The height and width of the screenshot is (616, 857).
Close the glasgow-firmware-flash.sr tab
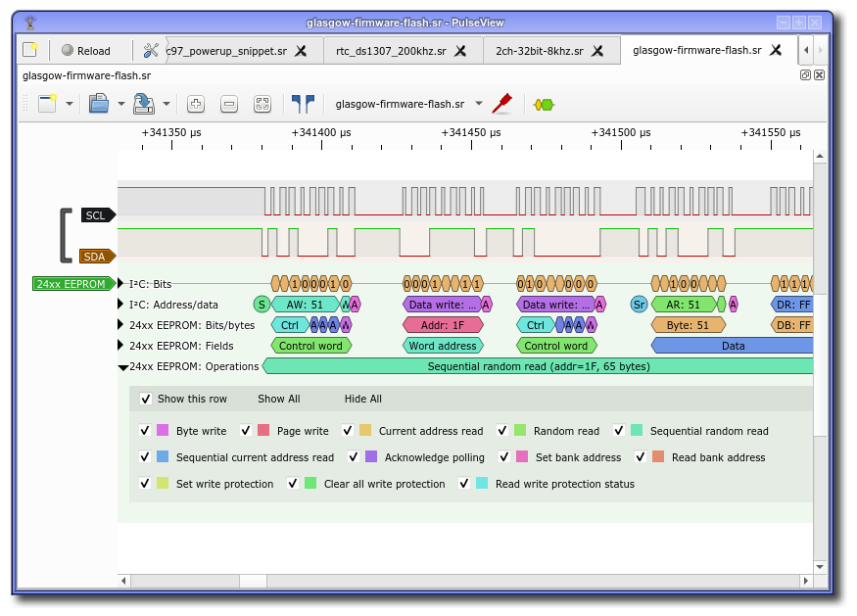776,50
